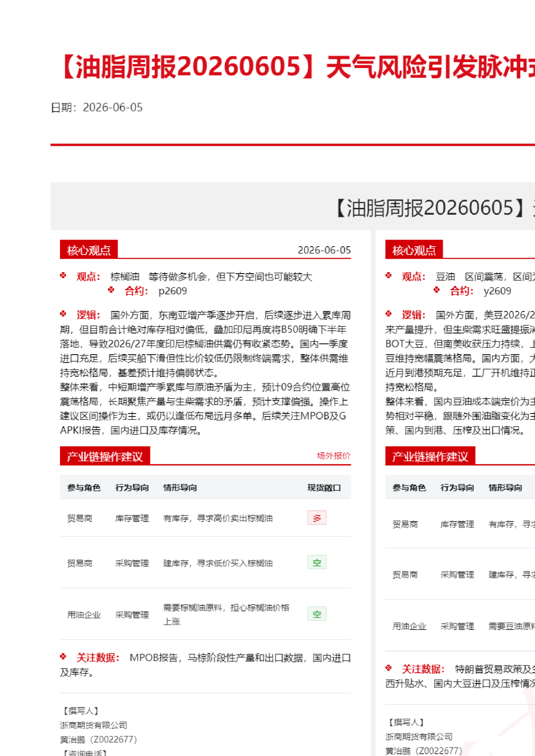
Task: Click the 2026-06-05 date in palm oil header
Action: (x=324, y=250)
